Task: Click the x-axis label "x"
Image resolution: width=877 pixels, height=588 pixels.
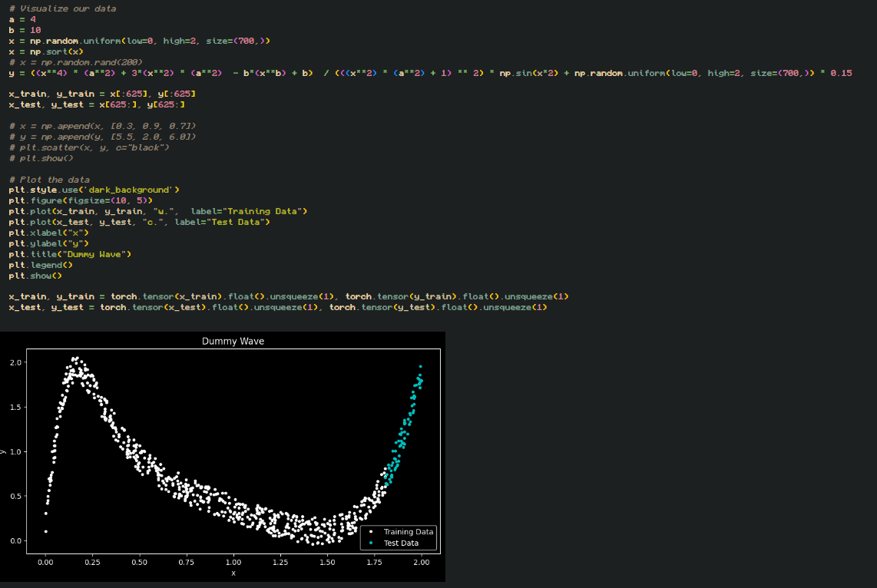Action: 233,573
